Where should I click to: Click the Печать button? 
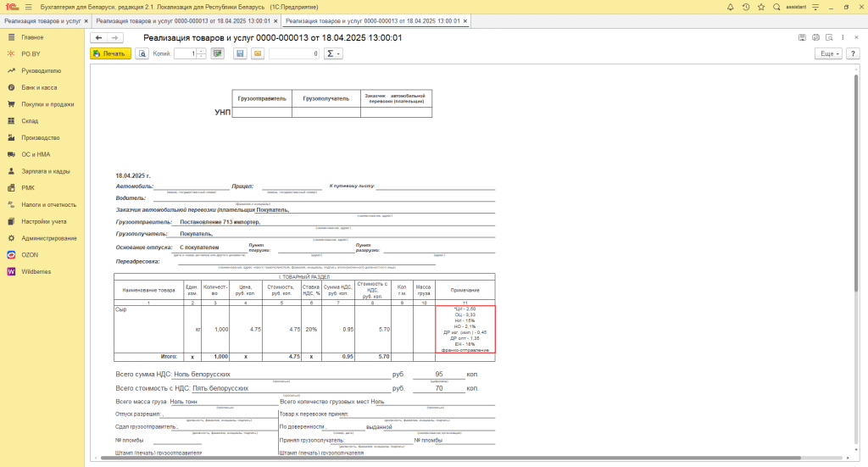point(111,53)
